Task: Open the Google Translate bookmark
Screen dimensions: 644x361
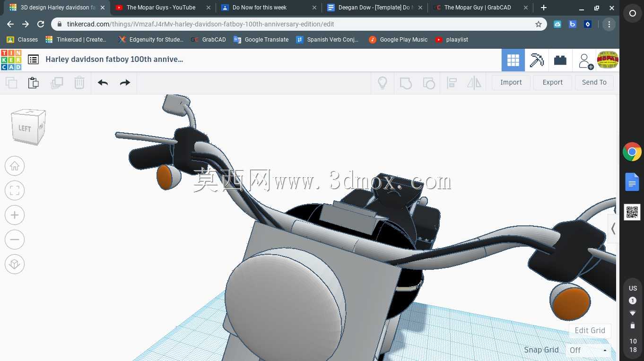Action: 261,40
